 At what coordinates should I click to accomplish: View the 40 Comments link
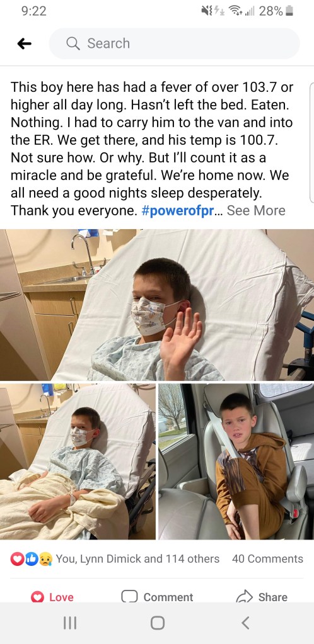(267, 558)
